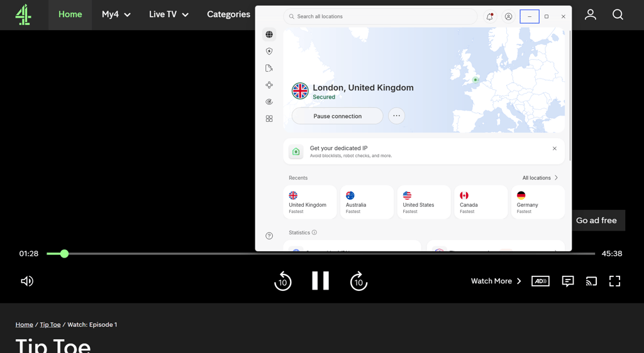Open the help question mark icon

coord(269,236)
